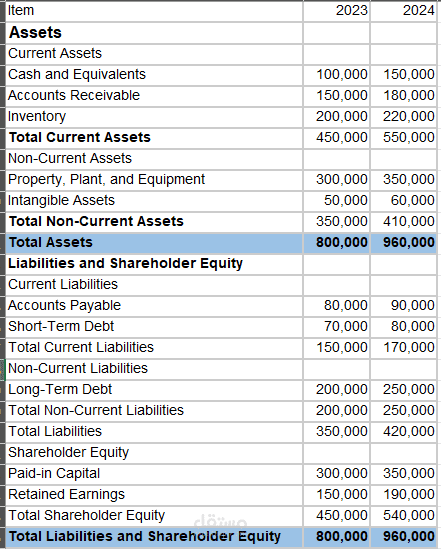Click 'Property, Plant, and Equipment' label

pos(154,180)
